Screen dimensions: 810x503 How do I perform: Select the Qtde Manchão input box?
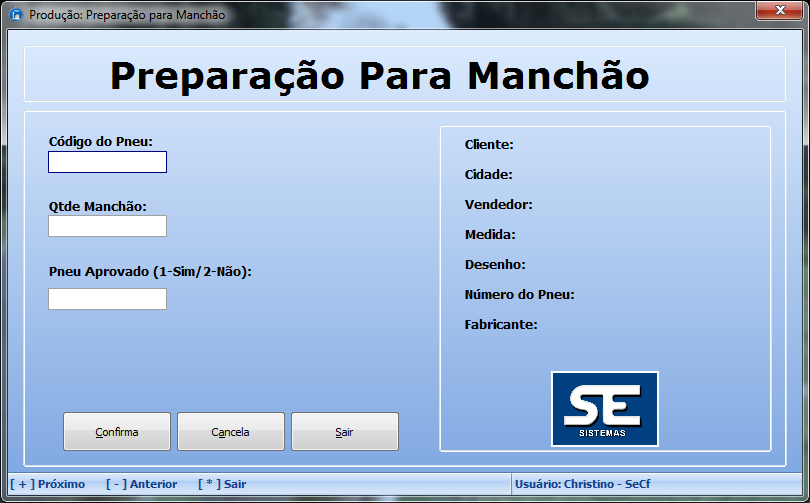107,226
